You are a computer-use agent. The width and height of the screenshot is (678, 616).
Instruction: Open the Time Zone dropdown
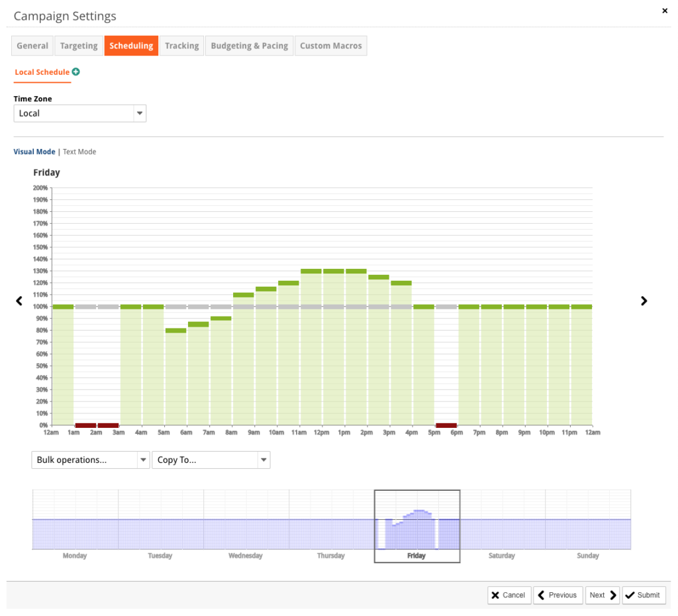[x=80, y=113]
